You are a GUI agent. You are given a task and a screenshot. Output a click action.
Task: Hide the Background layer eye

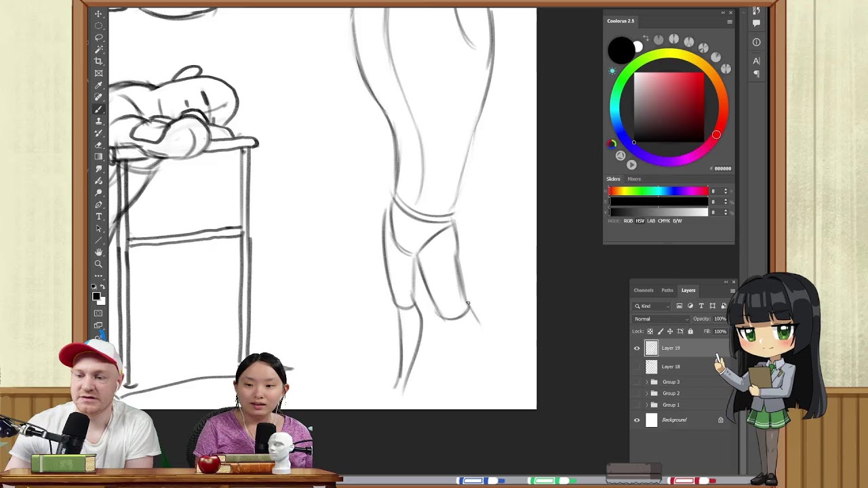[x=637, y=420]
